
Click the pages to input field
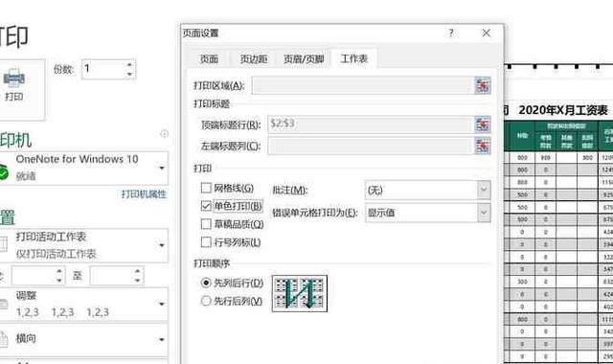click(x=111, y=276)
